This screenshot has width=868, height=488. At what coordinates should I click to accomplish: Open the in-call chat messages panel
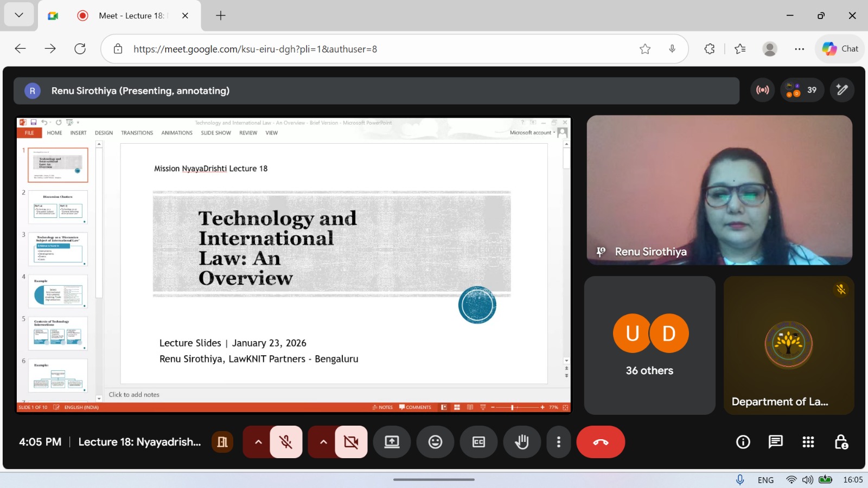[x=776, y=442]
